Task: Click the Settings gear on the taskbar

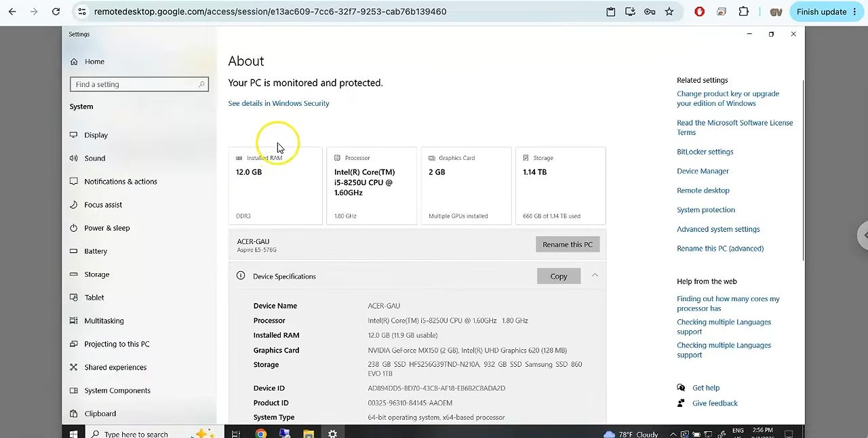Action: click(x=332, y=434)
